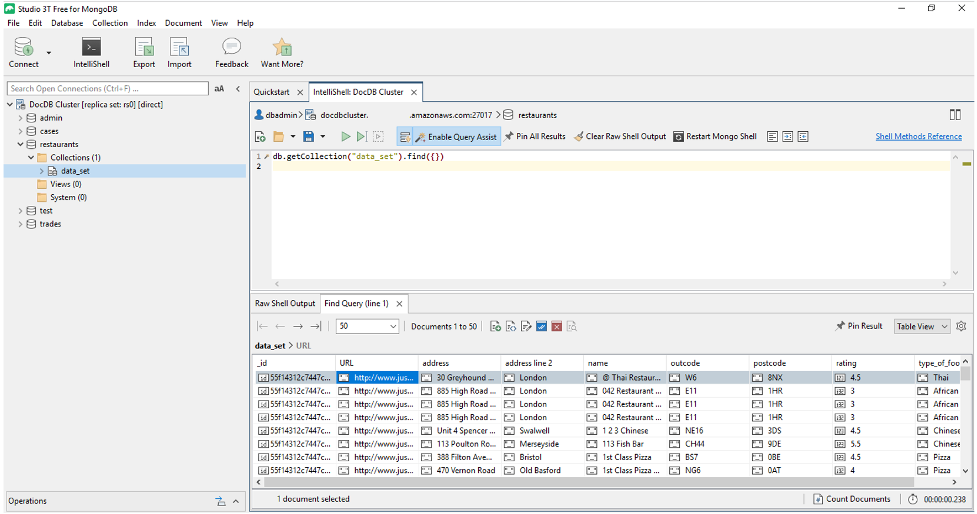The height and width of the screenshot is (514, 977).
Task: Toggle Pin All Results
Action: tap(535, 136)
